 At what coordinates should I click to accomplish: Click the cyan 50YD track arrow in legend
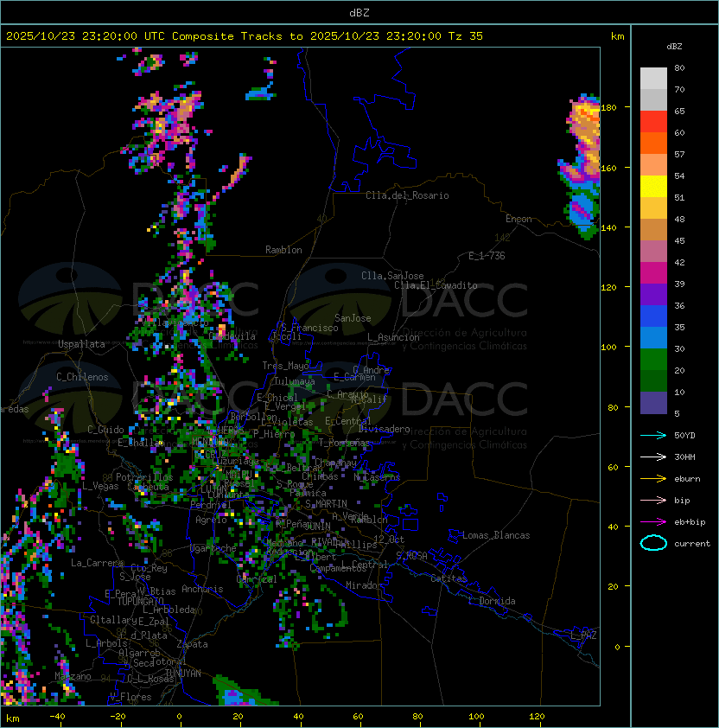653,435
